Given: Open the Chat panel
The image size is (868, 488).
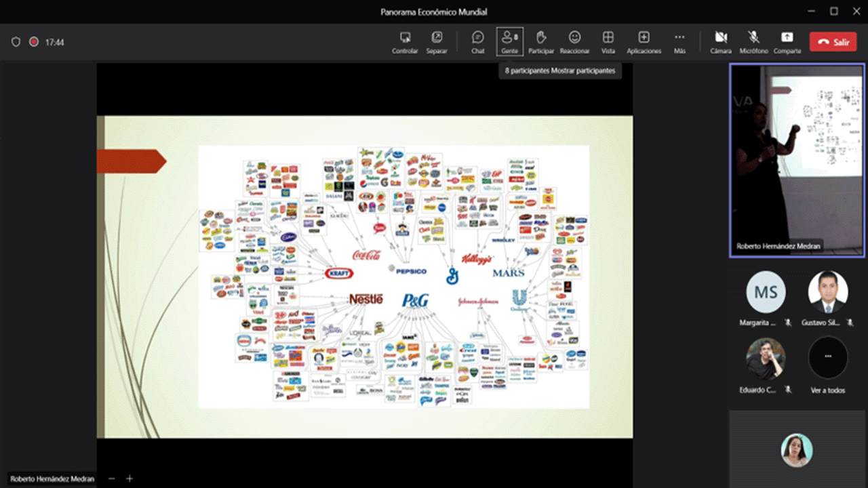Looking at the screenshot, I should pos(478,42).
